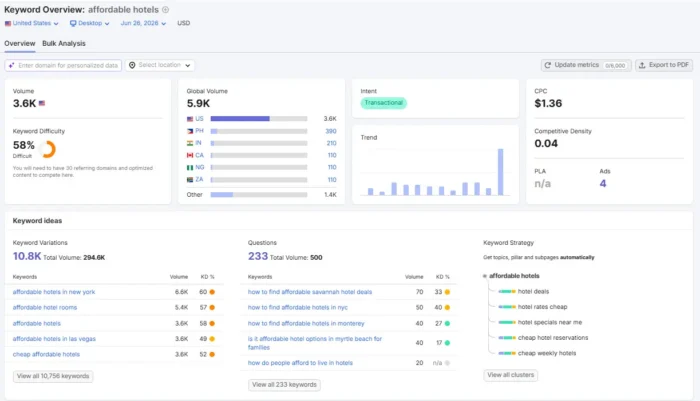Click View all clusters button
The width and height of the screenshot is (700, 401).
click(x=511, y=375)
